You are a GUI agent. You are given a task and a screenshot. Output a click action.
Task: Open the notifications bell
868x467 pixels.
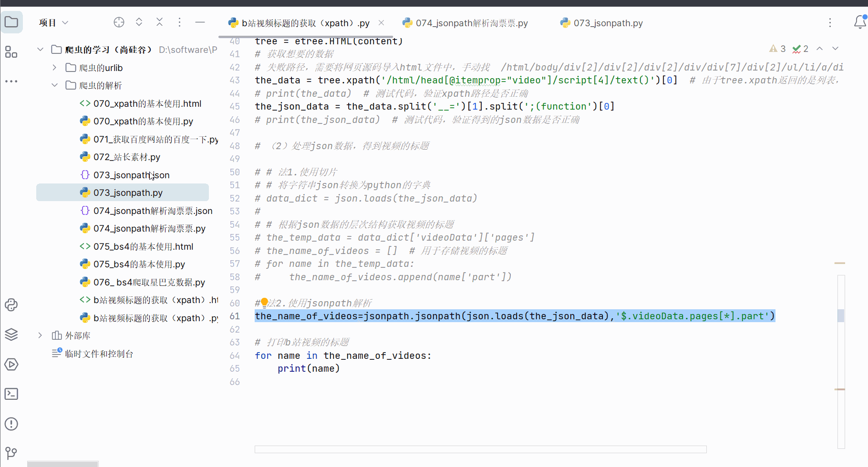point(860,22)
